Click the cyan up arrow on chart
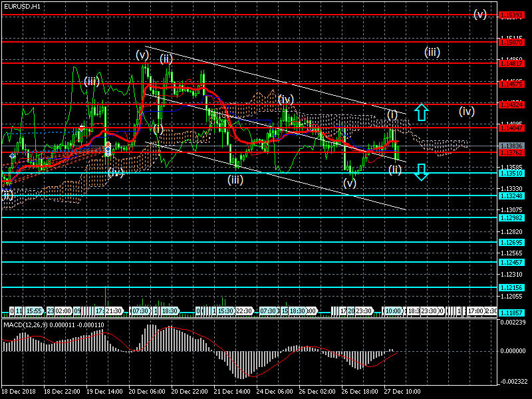Image resolution: width=532 pixels, height=399 pixels. coord(421,112)
